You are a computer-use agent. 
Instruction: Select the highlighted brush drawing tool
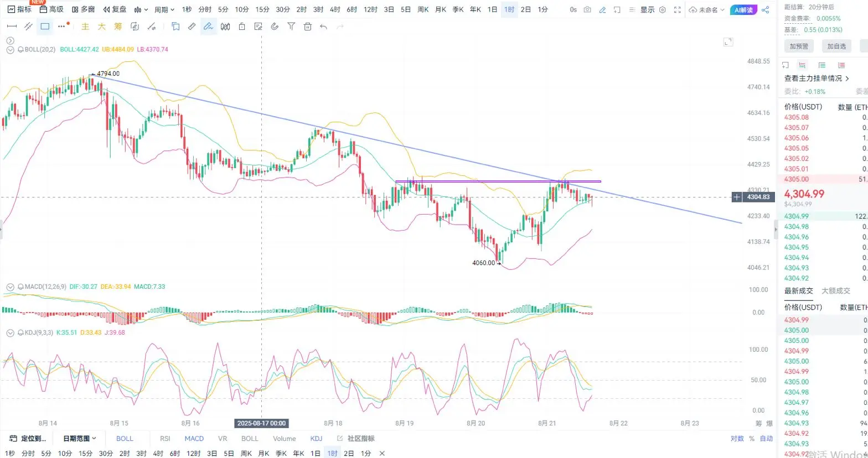click(208, 26)
